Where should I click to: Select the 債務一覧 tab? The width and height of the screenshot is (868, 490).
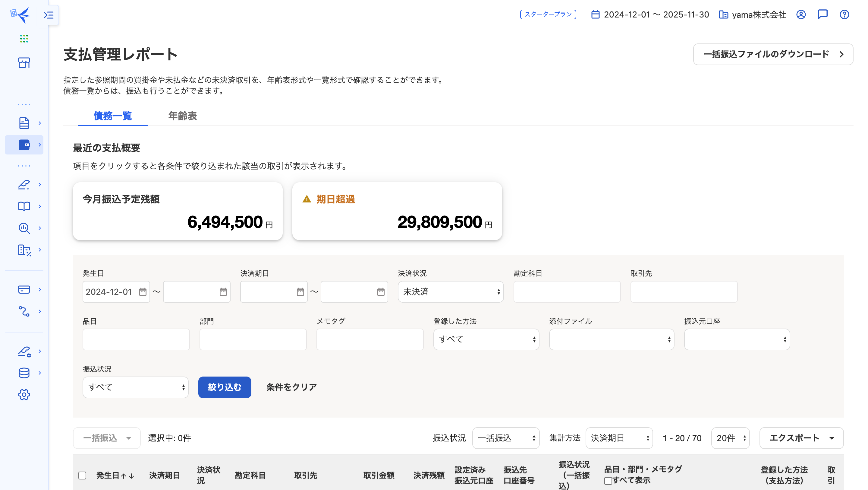112,116
